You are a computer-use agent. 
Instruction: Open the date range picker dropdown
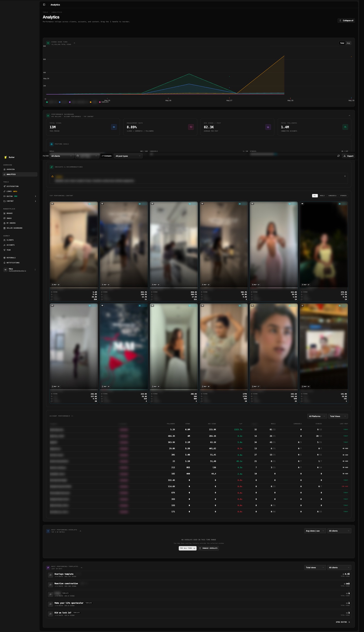pyautogui.click(x=87, y=156)
